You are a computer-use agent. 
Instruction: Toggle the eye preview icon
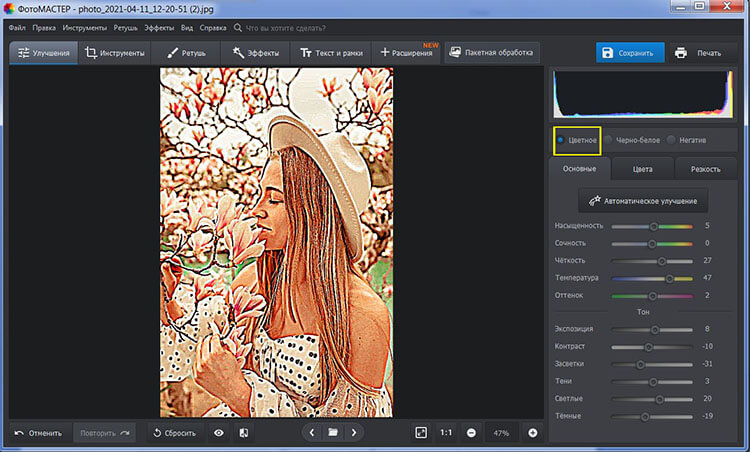click(218, 433)
